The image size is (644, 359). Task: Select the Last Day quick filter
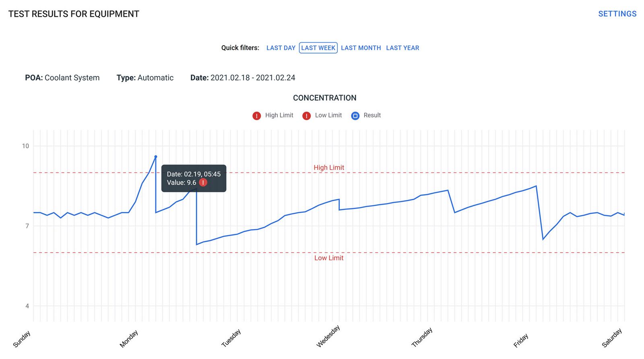coord(281,48)
